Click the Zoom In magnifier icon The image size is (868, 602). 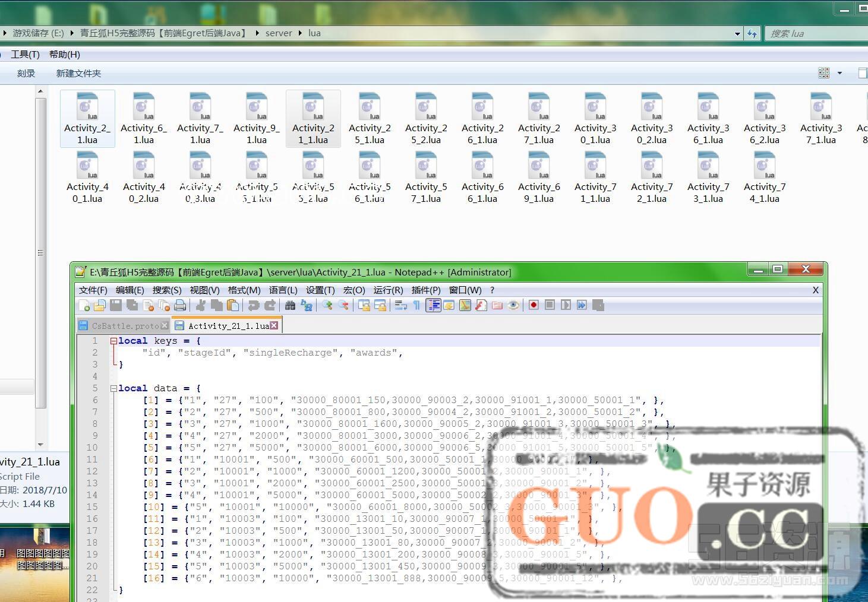(x=327, y=305)
